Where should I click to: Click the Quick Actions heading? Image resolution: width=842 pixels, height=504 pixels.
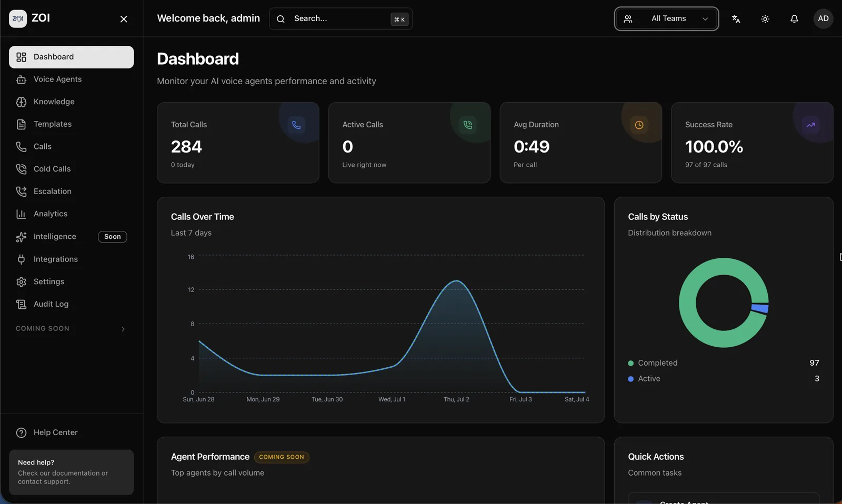coord(656,457)
